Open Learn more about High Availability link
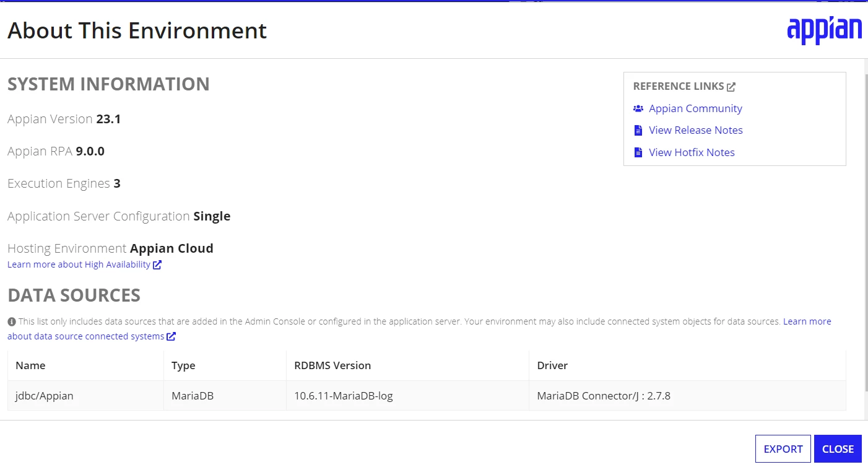 pyautogui.click(x=79, y=264)
